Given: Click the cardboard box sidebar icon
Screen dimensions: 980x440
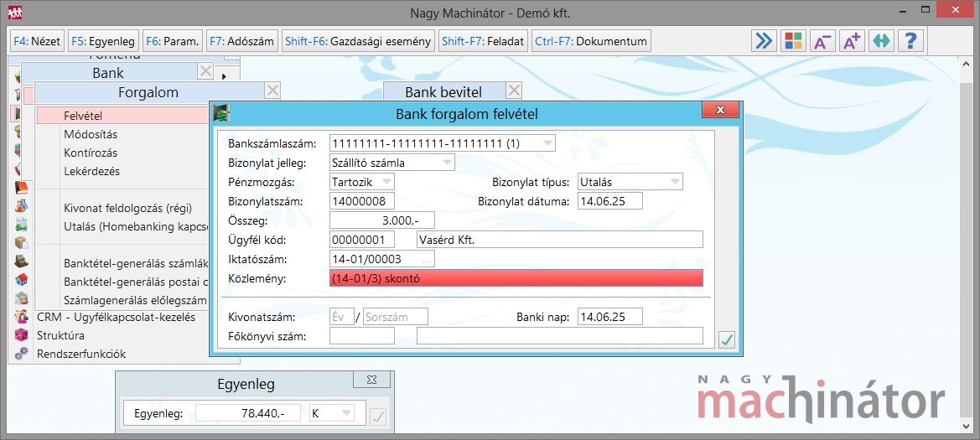Looking at the screenshot, I should pyautogui.click(x=21, y=242).
